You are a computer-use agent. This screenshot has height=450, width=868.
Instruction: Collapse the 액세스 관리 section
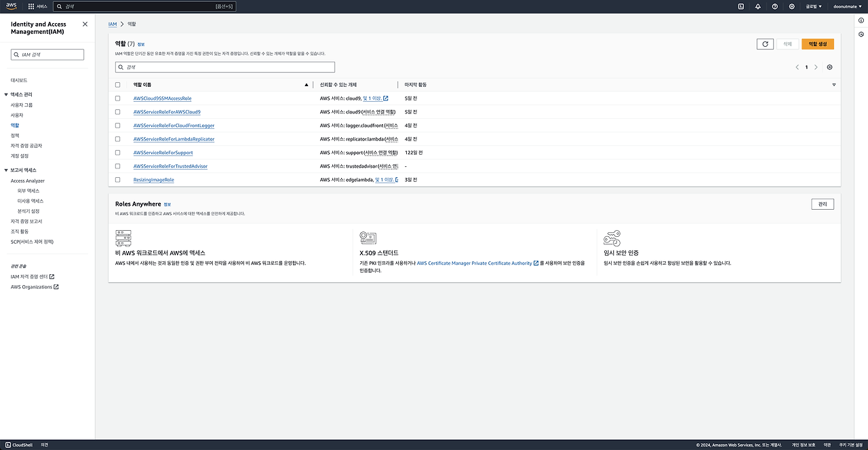point(6,94)
